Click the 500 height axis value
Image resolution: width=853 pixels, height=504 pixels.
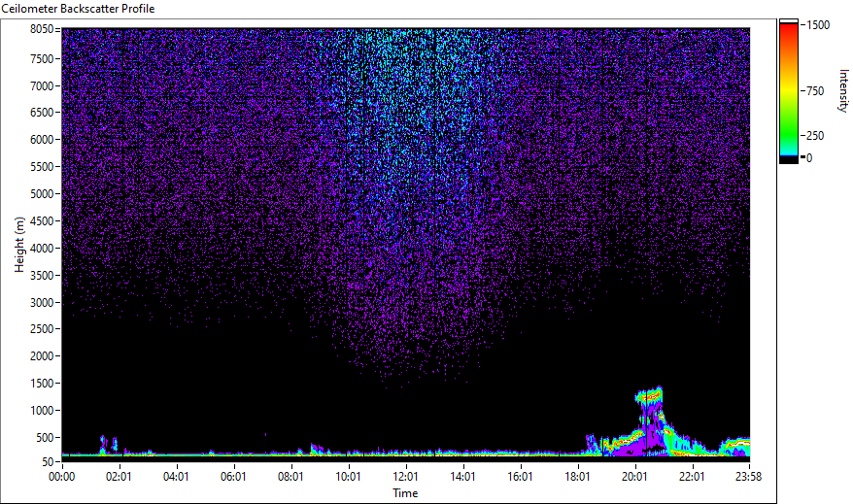pos(45,438)
